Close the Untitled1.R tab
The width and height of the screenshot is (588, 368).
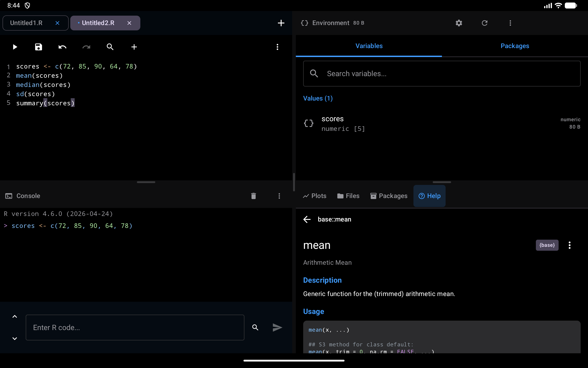[x=57, y=23]
